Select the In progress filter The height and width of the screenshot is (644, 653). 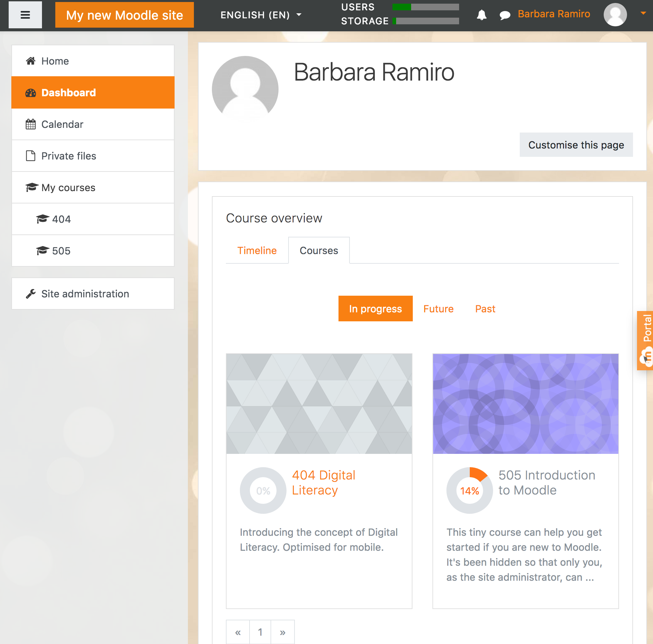pyautogui.click(x=375, y=308)
